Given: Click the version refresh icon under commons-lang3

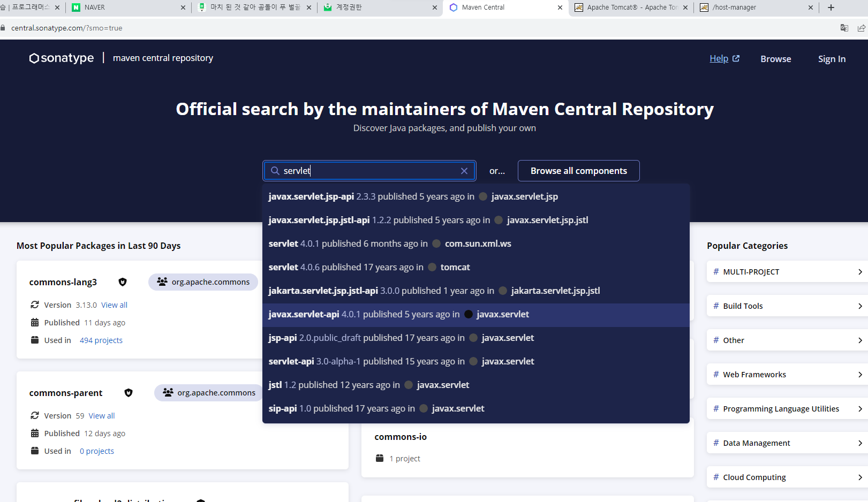Looking at the screenshot, I should (35, 305).
